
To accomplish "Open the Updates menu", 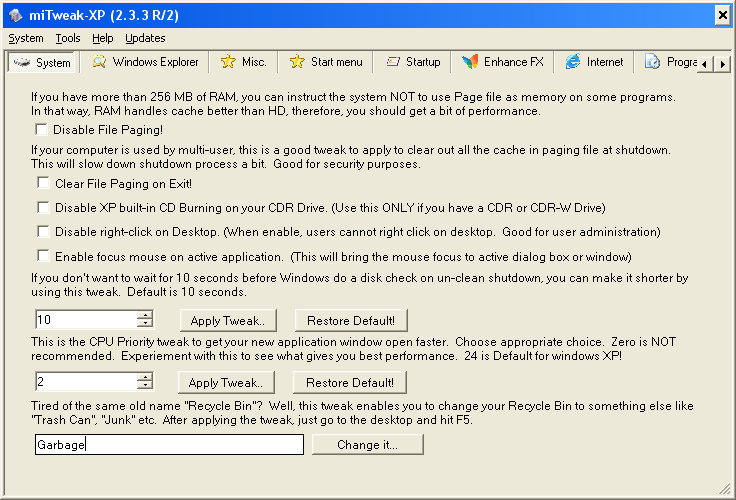I will [146, 38].
